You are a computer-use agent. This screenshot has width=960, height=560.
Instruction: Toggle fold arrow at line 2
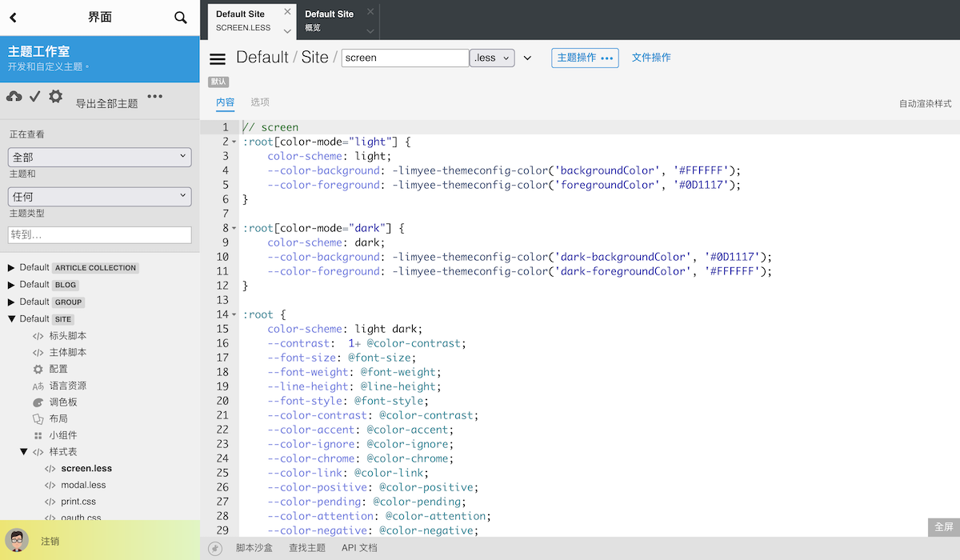coord(234,142)
